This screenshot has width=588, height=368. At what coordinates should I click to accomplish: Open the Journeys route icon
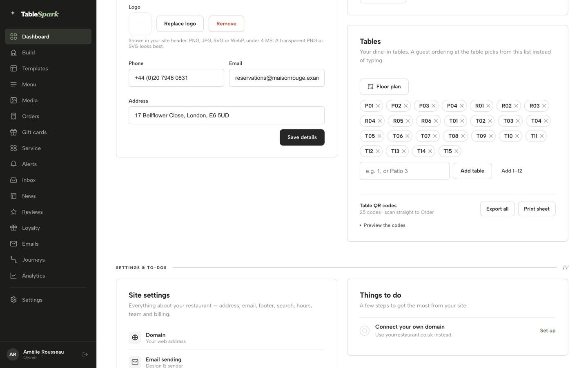[x=13, y=260]
